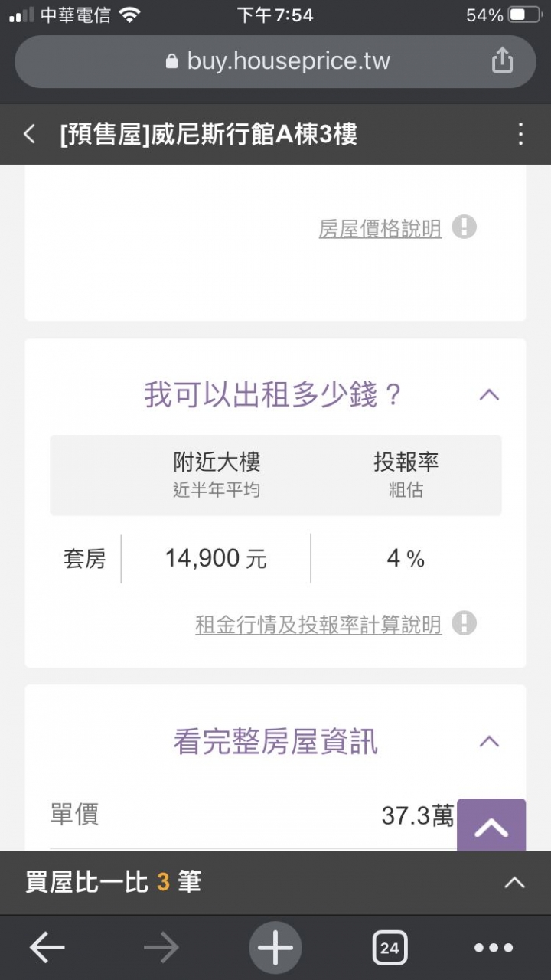Tap info icon beside 租金行情及投報率計算說明
This screenshot has width=551, height=980.
click(x=464, y=623)
